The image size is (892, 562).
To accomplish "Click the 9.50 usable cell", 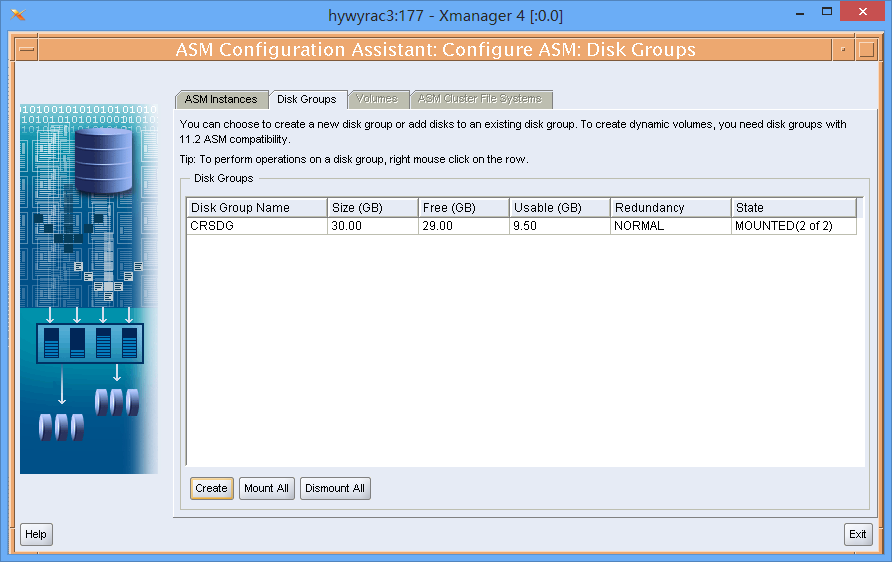I will tap(559, 226).
